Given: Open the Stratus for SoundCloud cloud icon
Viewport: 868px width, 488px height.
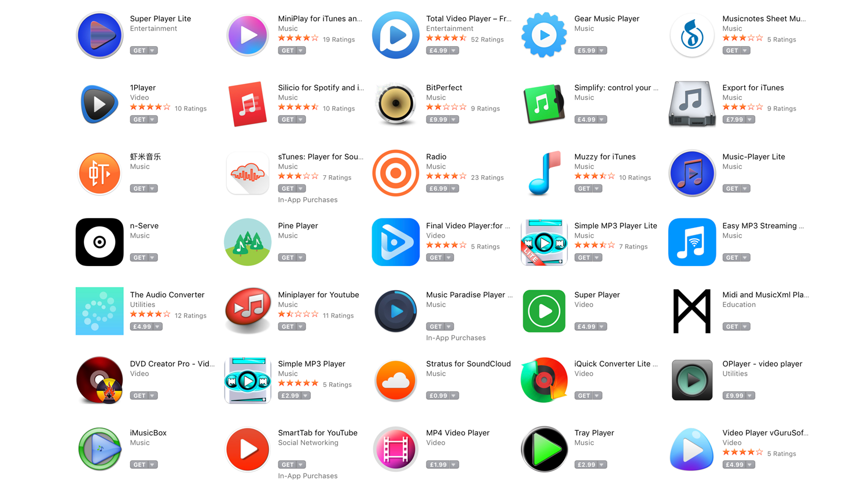Looking at the screenshot, I should tap(396, 380).
